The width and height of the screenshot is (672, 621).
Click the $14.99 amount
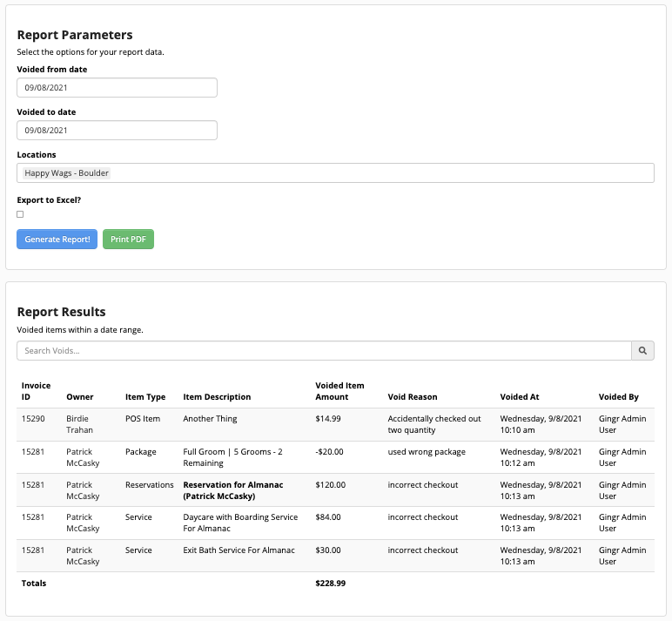[x=328, y=419]
